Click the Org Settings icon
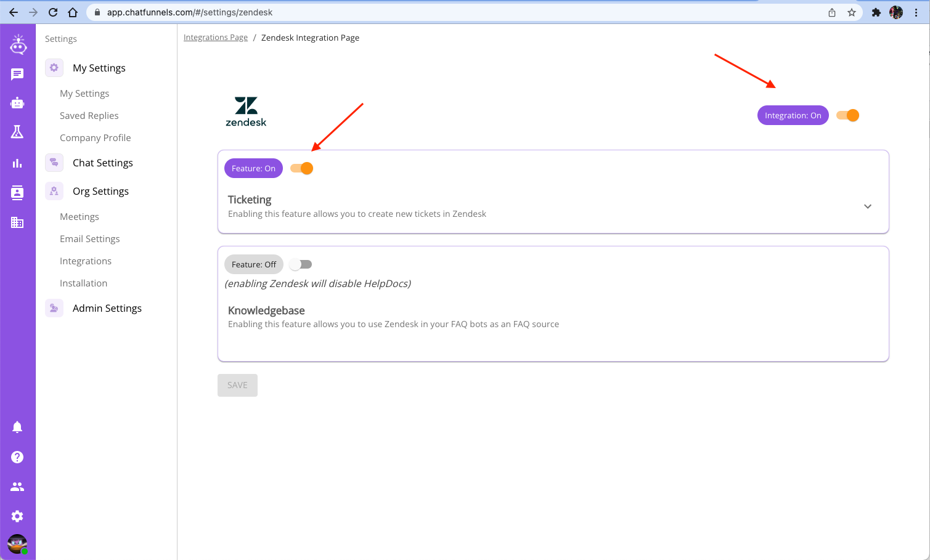930x560 pixels. click(x=54, y=191)
